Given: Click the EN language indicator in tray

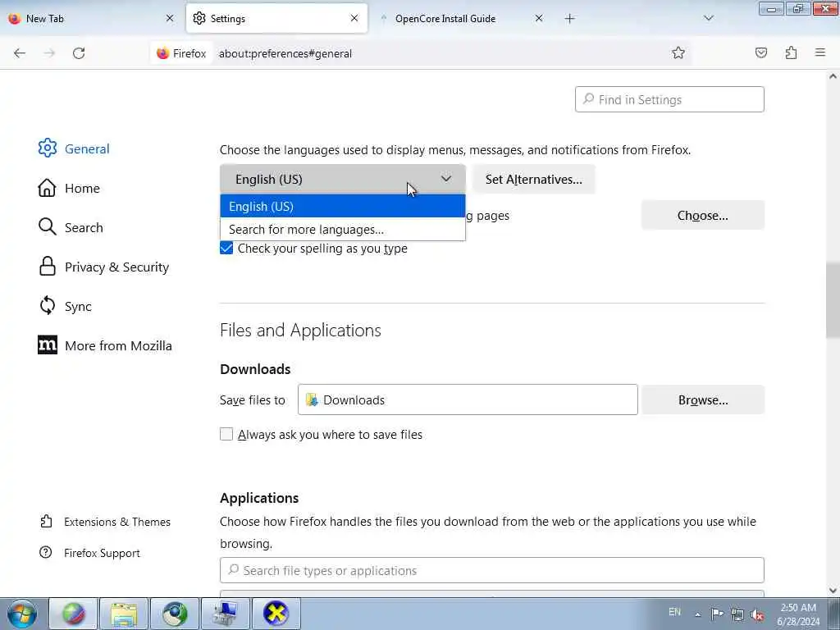Looking at the screenshot, I should point(674,612).
